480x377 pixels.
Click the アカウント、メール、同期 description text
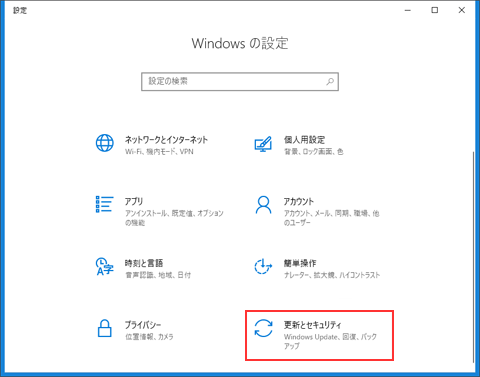(x=331, y=218)
